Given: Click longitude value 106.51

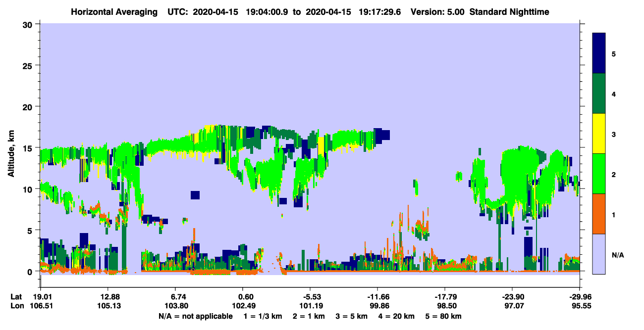Looking at the screenshot, I should (x=41, y=306).
